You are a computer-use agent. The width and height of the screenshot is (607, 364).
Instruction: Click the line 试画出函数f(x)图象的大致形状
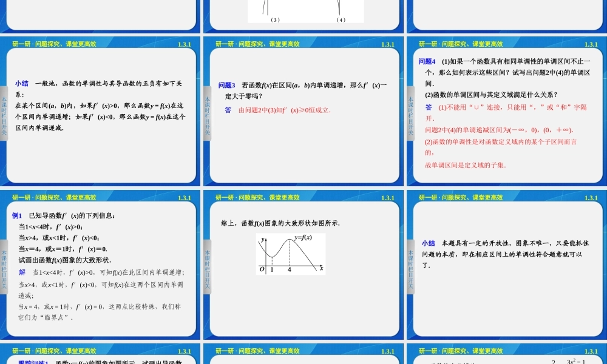(x=65, y=260)
